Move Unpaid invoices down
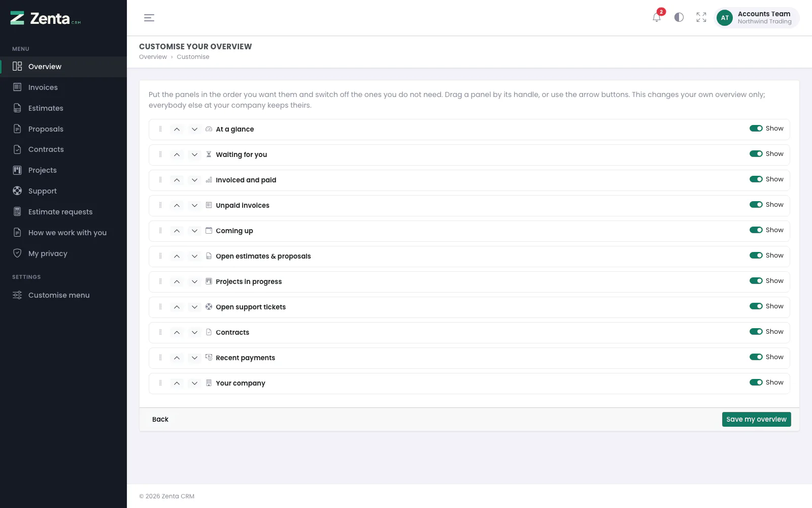 tap(194, 205)
